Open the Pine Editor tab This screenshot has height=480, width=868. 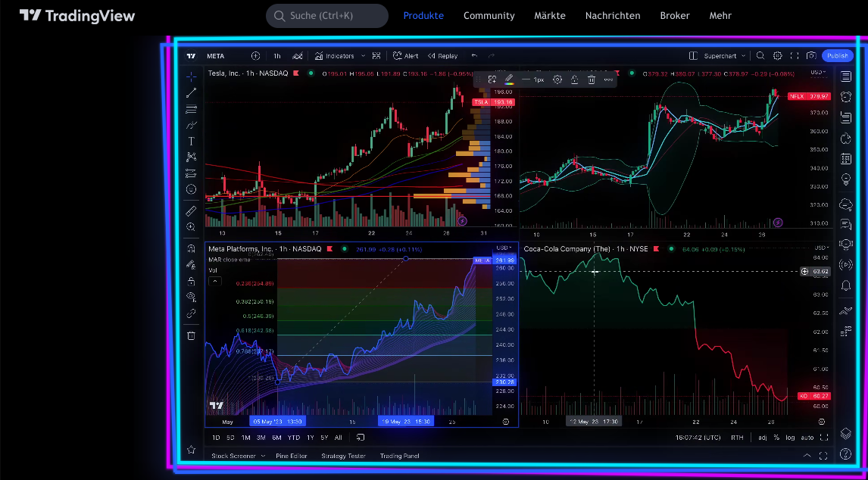coord(291,456)
